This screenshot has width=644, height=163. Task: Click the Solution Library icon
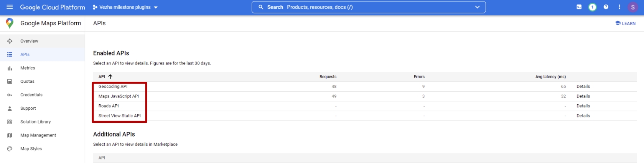tap(10, 122)
